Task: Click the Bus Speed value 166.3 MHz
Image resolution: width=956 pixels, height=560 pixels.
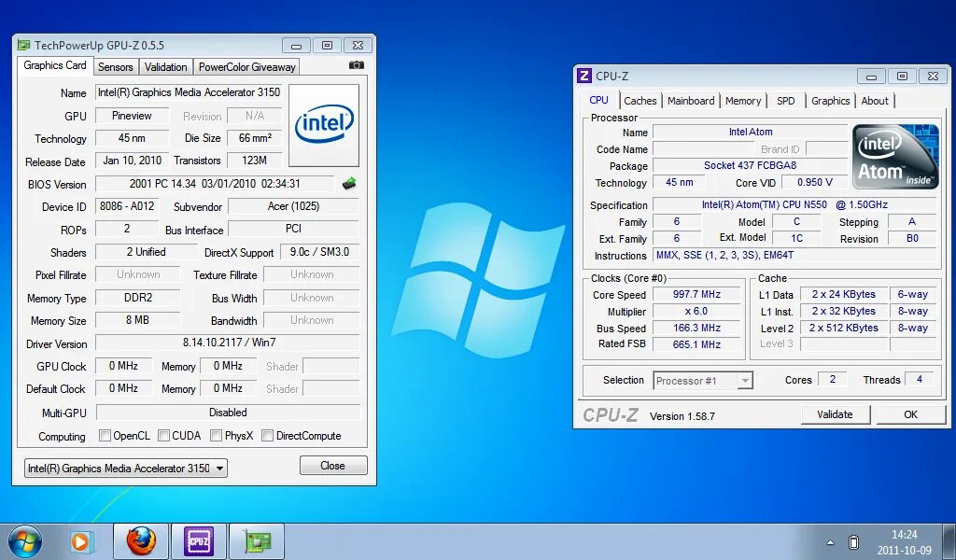Action: [x=696, y=328]
